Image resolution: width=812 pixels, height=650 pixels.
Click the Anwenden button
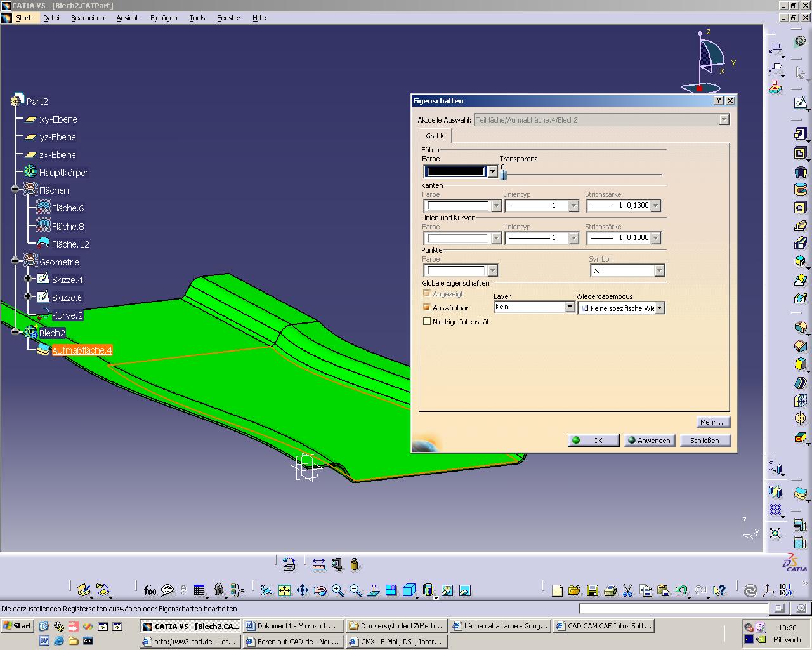(x=650, y=440)
